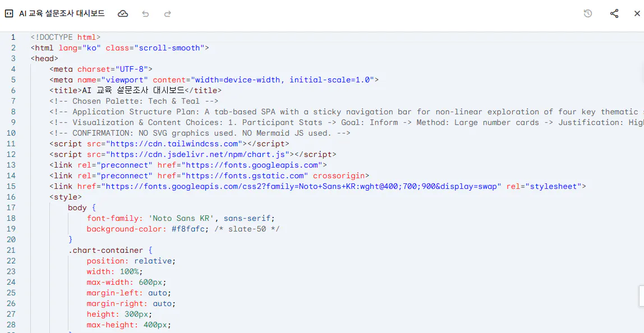Click the chart.js CDN script URL

coord(198,155)
